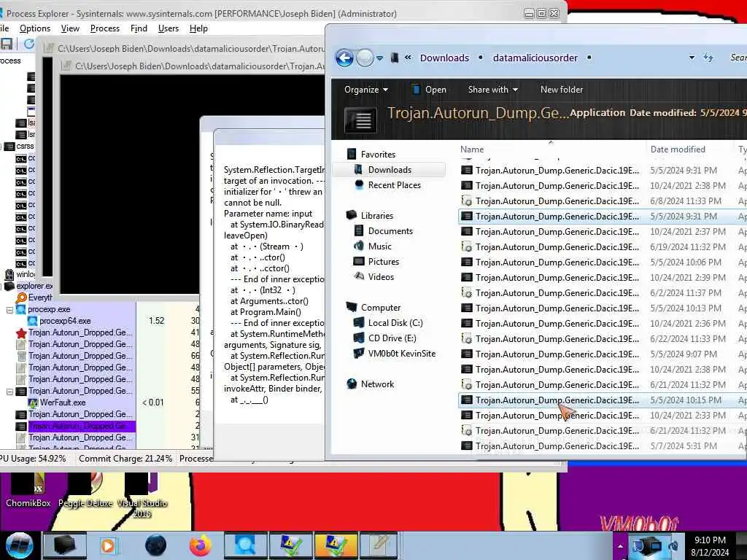Image resolution: width=747 pixels, height=560 pixels.
Task: Select the file modified 5/5/2024 9:07 PM
Action: [602, 354]
